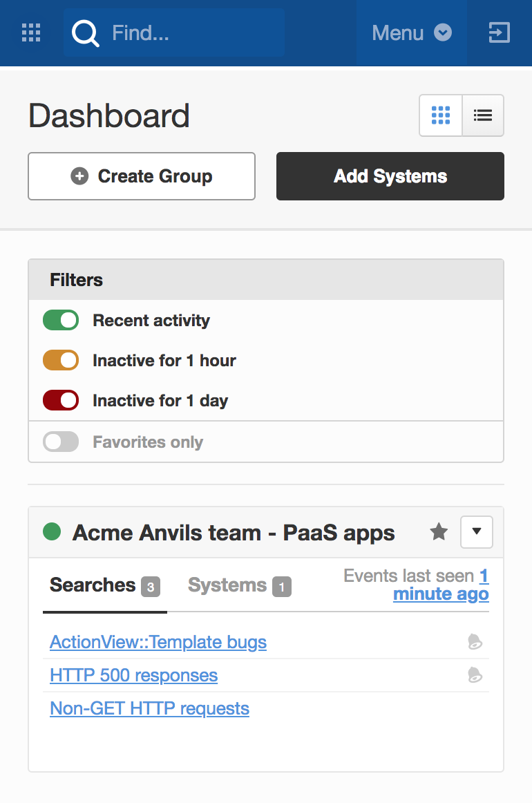Screen dimensions: 532x803
Task: Expand the Acme Anvils group options arrow
Action: pos(477,532)
